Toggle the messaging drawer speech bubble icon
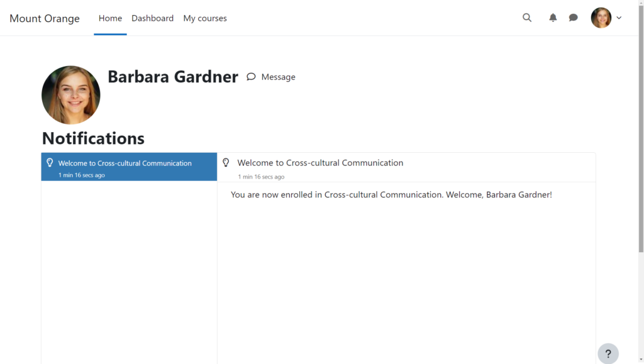The width and height of the screenshot is (644, 364). pos(573,18)
